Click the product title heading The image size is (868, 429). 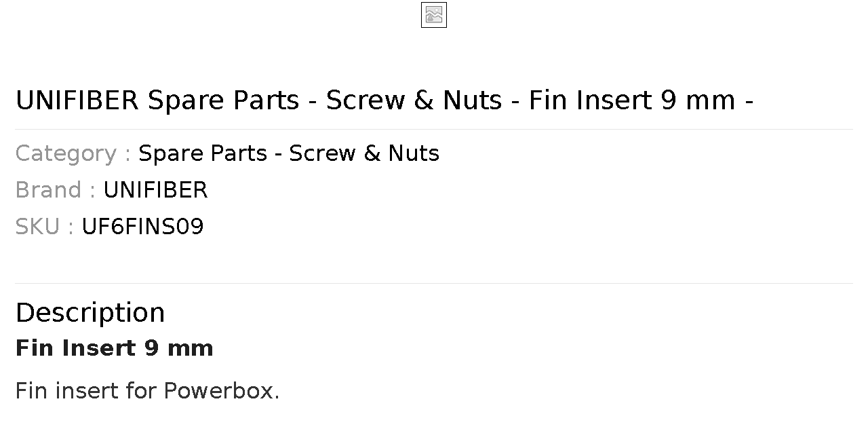[384, 100]
